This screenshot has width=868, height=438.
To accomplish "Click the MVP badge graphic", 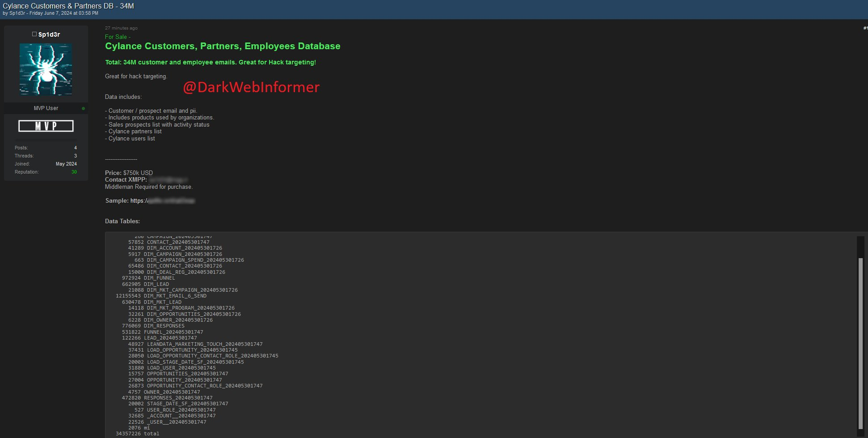I will [46, 126].
